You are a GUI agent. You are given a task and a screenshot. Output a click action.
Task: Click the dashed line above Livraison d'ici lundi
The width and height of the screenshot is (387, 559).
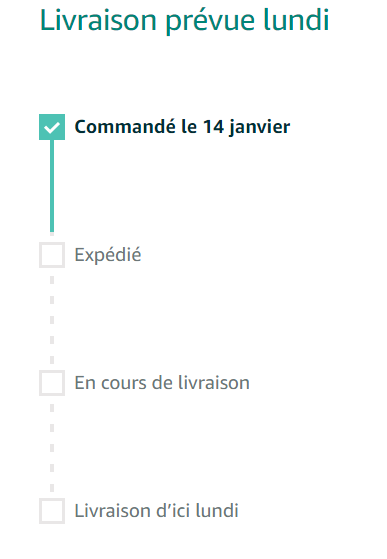click(x=52, y=447)
